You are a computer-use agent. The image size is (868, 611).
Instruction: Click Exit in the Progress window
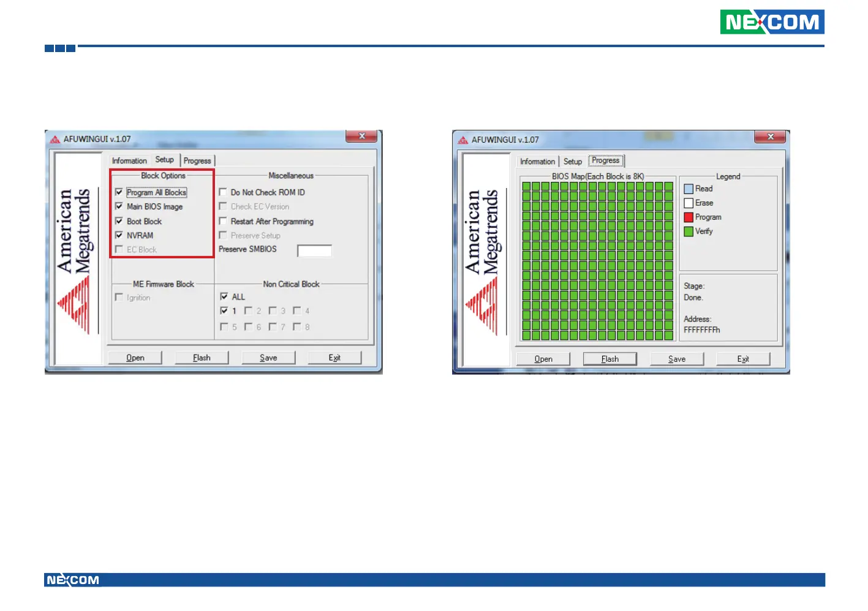(743, 359)
